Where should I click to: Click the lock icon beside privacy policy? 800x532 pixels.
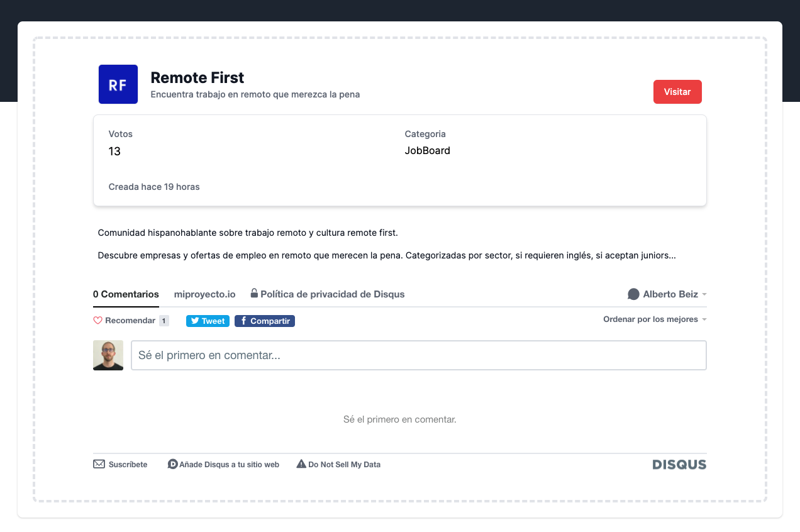click(x=254, y=293)
